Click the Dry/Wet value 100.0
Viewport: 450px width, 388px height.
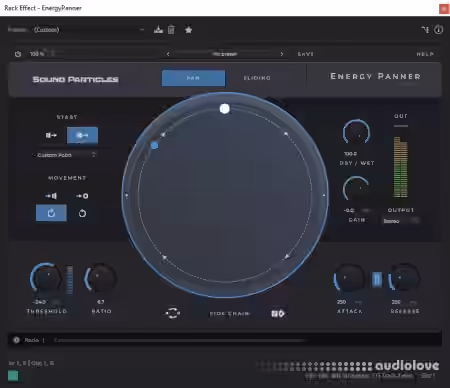coord(350,154)
